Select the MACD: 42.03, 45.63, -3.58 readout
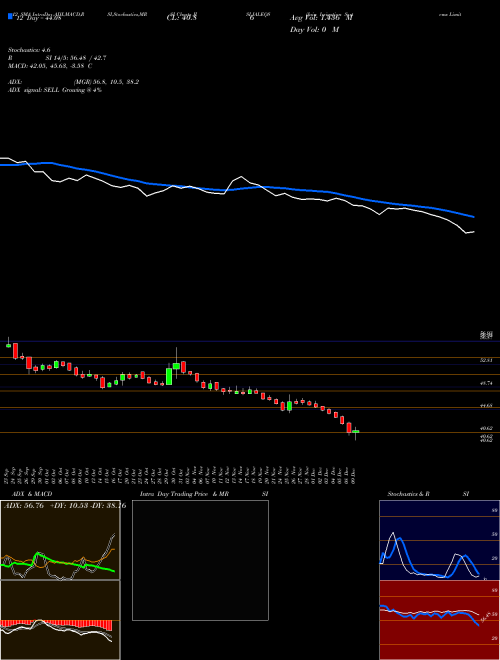 pos(50,66)
